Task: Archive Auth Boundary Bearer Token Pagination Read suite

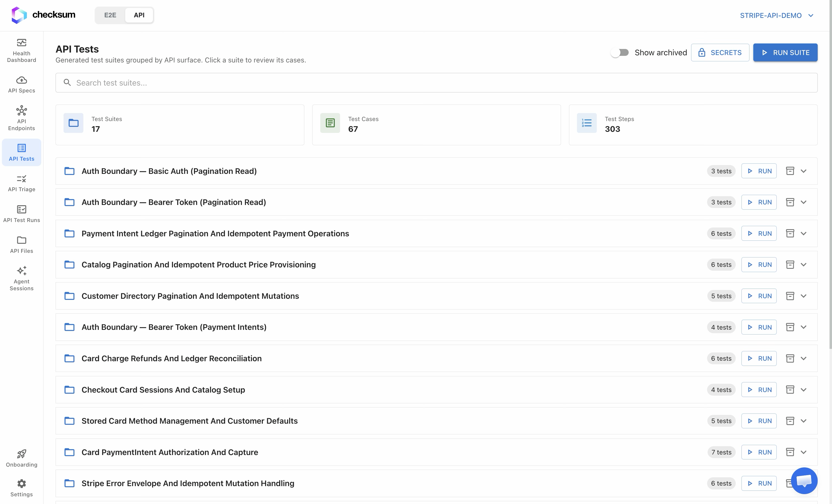Action: [790, 202]
